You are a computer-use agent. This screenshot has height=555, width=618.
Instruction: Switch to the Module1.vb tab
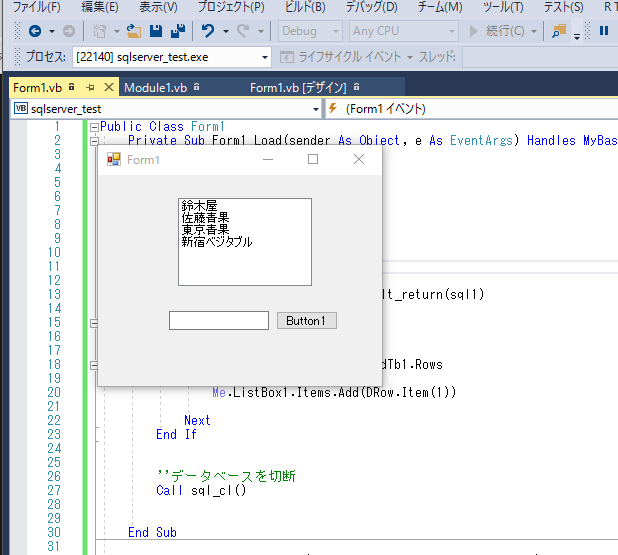[155, 88]
